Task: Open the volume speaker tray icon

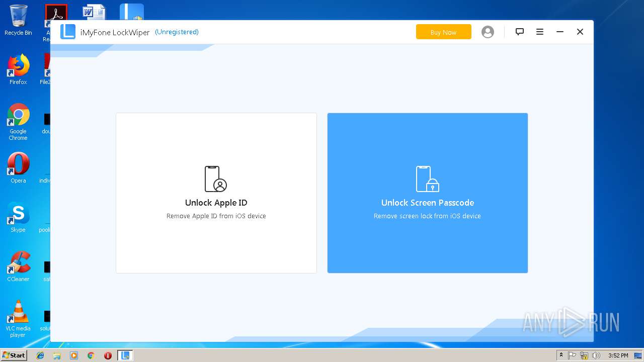Action: (596, 355)
